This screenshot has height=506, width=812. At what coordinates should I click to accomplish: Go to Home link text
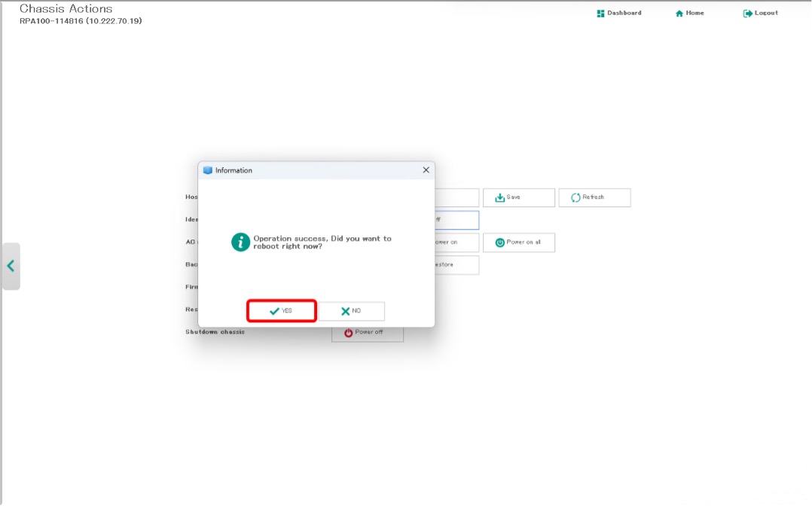click(x=694, y=14)
